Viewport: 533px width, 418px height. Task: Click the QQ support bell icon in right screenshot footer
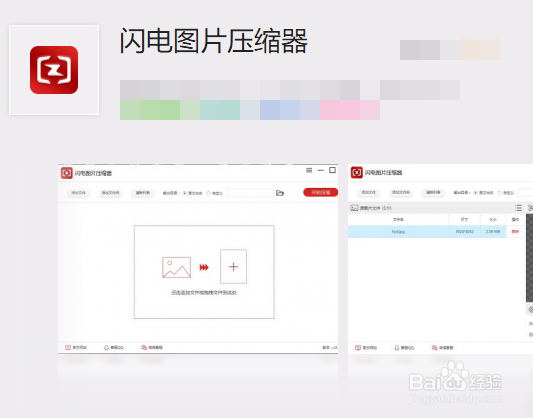pos(397,348)
